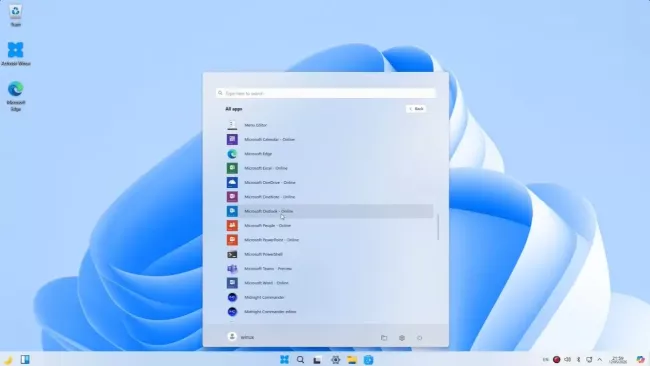Open taskbar Search magnifier

tap(301, 359)
